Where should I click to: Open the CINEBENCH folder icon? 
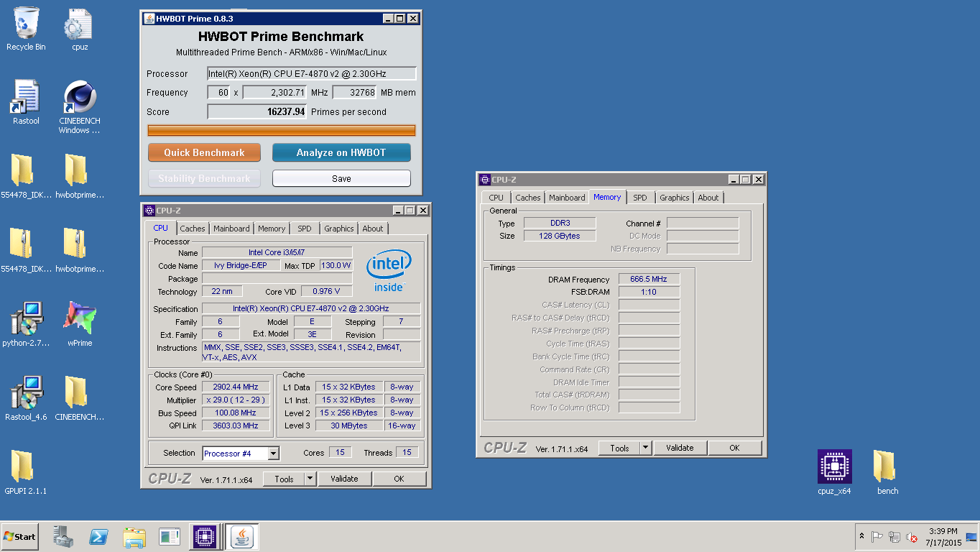pos(80,398)
